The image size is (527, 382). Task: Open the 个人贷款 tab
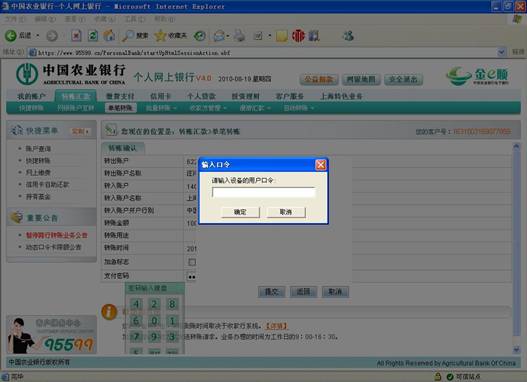[201, 96]
